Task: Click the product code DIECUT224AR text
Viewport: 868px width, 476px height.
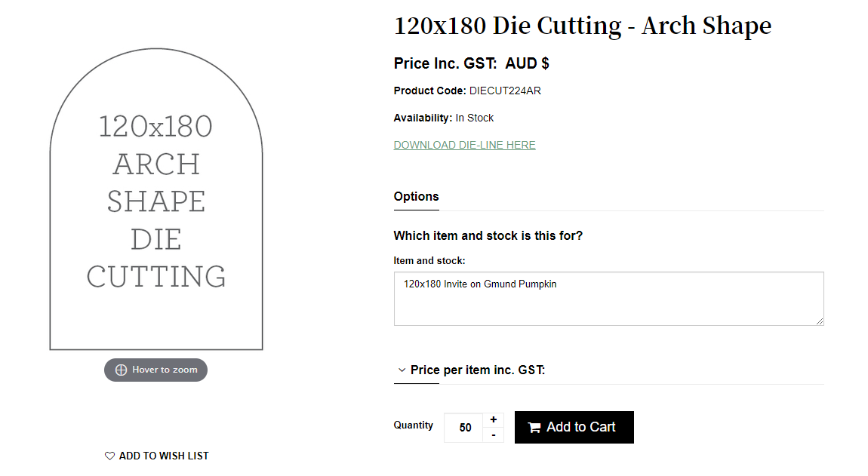Action: pyautogui.click(x=505, y=91)
